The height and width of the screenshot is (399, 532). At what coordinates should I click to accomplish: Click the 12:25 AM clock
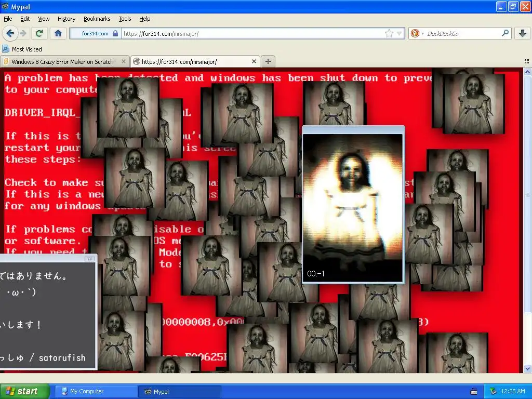point(513,391)
